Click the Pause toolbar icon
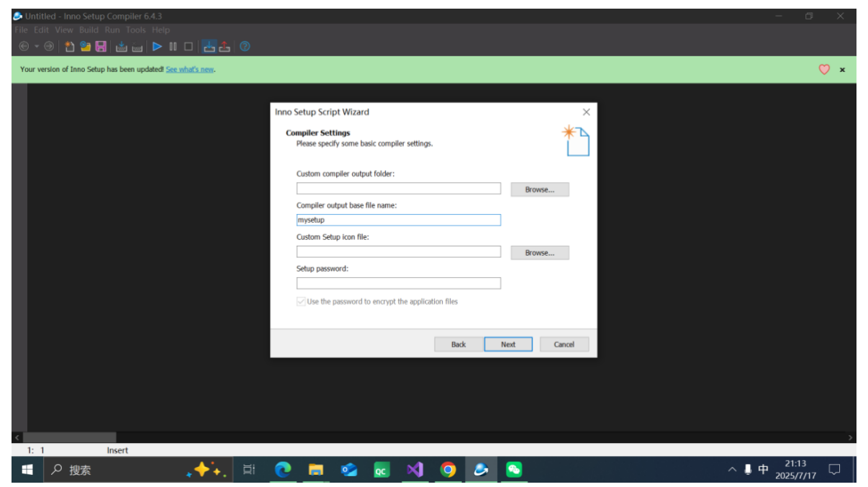 (173, 46)
